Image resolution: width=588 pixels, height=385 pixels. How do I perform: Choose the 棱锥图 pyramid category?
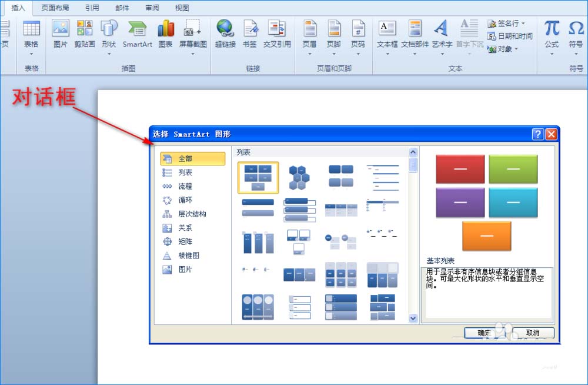coord(193,256)
